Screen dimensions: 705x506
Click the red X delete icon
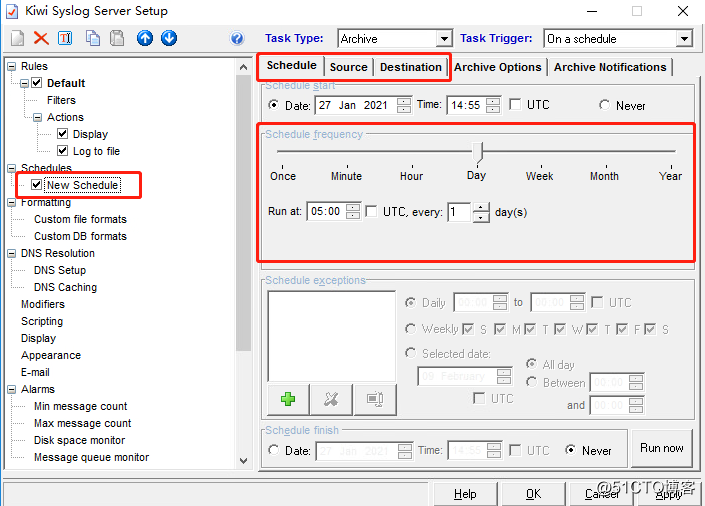point(41,38)
